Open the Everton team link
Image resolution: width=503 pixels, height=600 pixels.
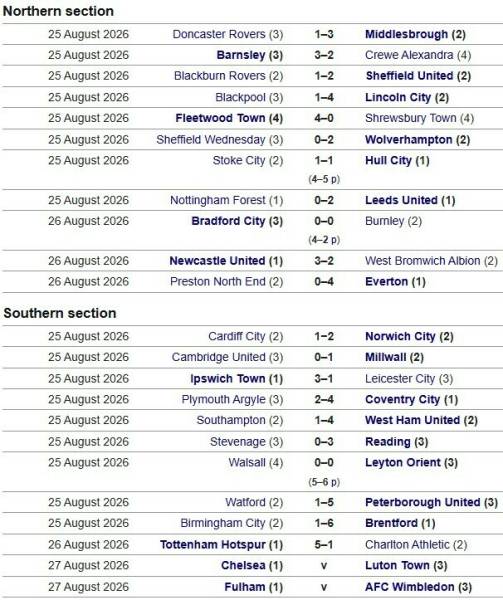coord(386,282)
